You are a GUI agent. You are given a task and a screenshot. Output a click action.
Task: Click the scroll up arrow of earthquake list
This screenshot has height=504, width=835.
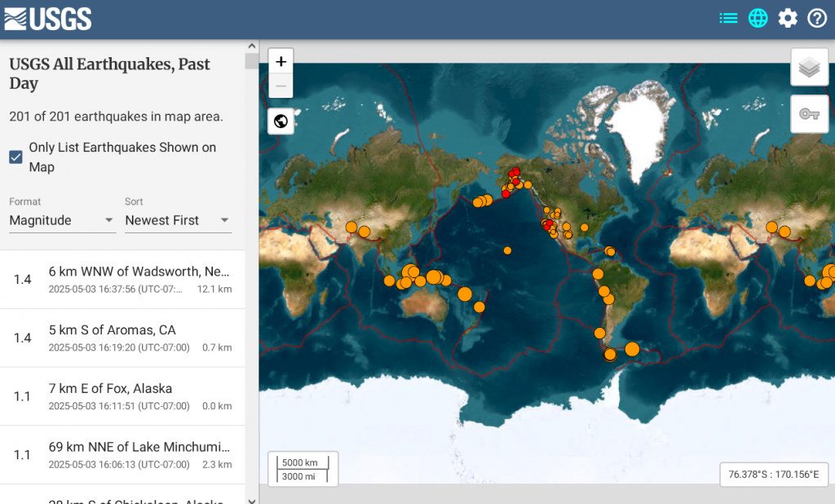[x=252, y=46]
